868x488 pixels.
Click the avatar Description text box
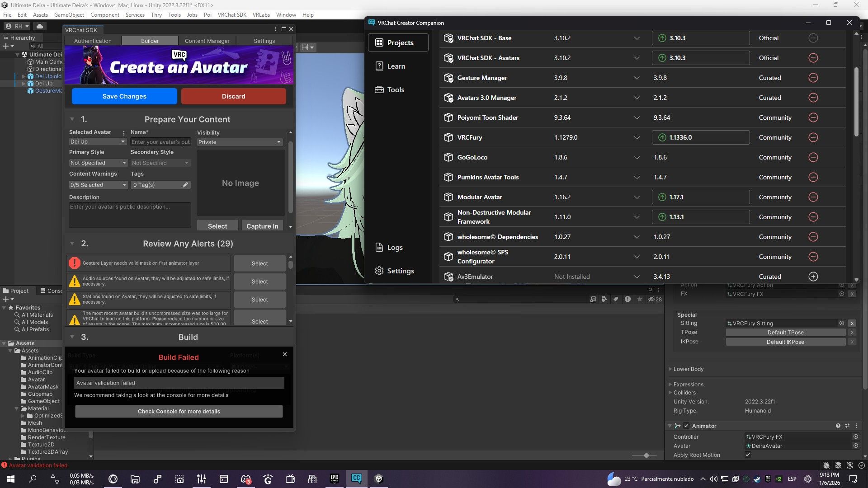(x=130, y=215)
